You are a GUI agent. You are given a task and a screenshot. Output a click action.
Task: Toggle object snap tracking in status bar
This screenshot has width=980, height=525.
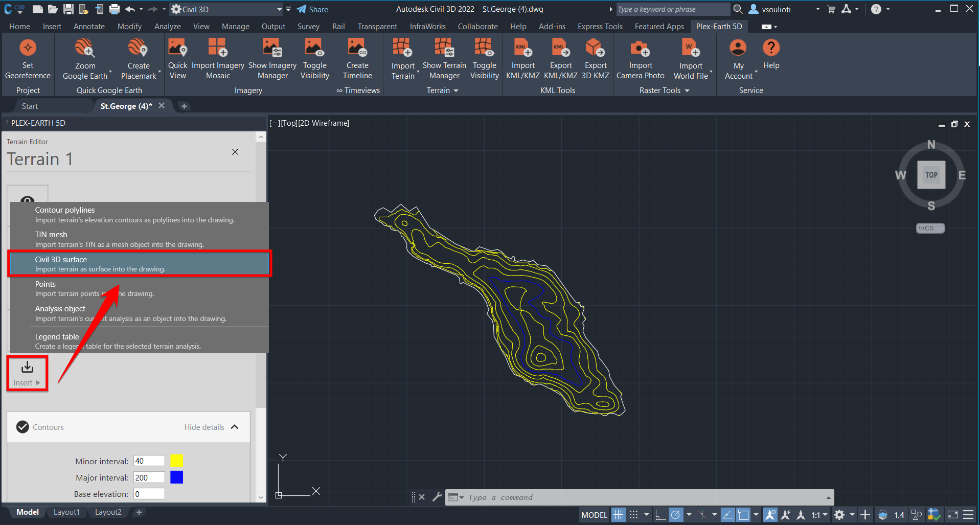pos(728,515)
